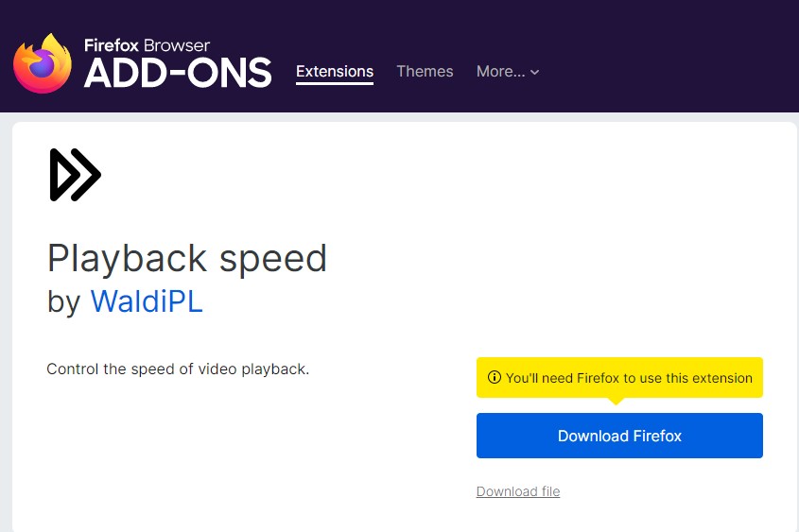Image resolution: width=799 pixels, height=532 pixels.
Task: Expand the More... chevron arrow
Action: 535,73
